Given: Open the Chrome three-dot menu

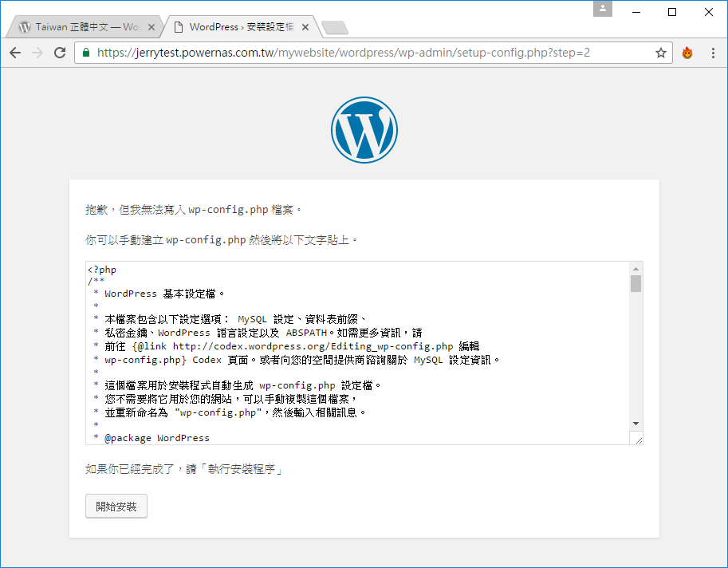Looking at the screenshot, I should click(713, 53).
